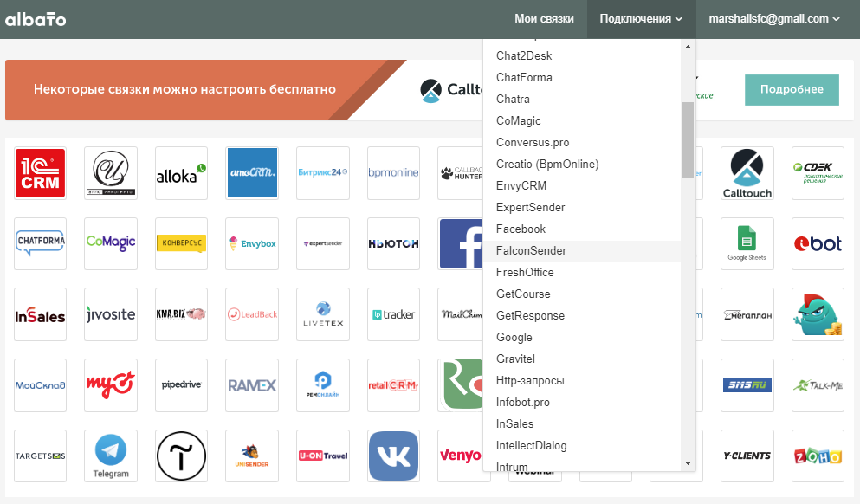Open the lptracker tile
Viewport: 860px width, 504px height.
(394, 315)
